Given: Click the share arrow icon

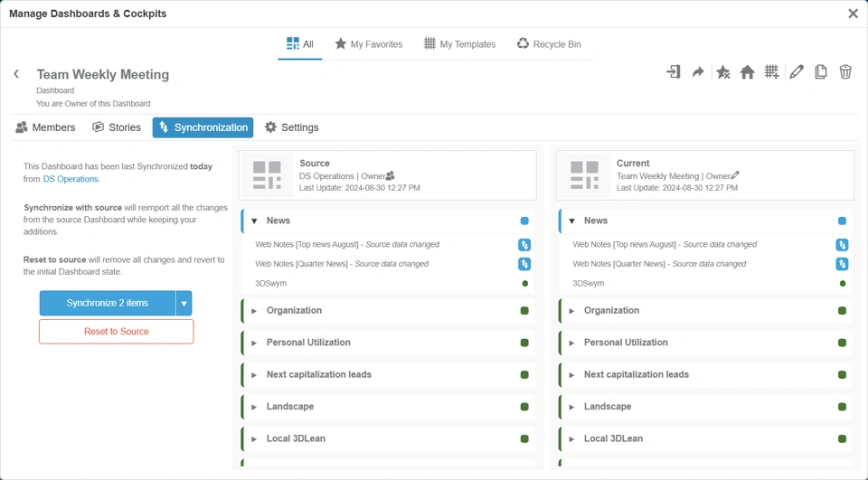Looking at the screenshot, I should pos(698,72).
